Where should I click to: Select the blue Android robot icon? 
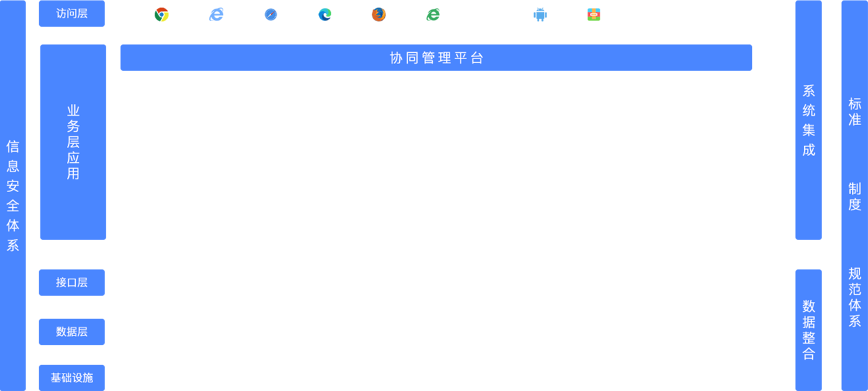click(541, 14)
